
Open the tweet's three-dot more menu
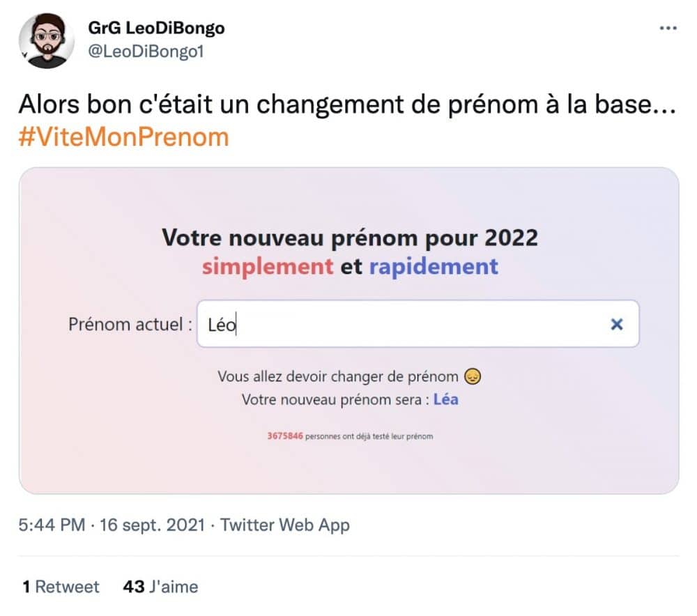click(668, 28)
